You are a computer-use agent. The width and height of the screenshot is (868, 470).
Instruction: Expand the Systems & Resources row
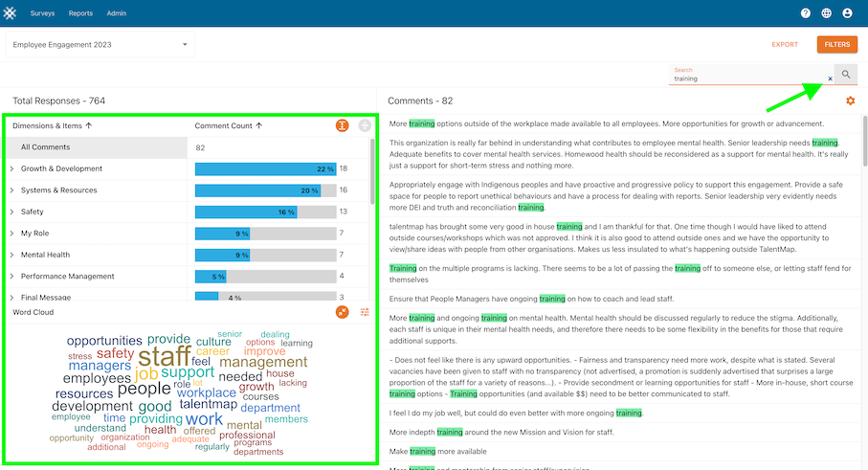(x=11, y=190)
